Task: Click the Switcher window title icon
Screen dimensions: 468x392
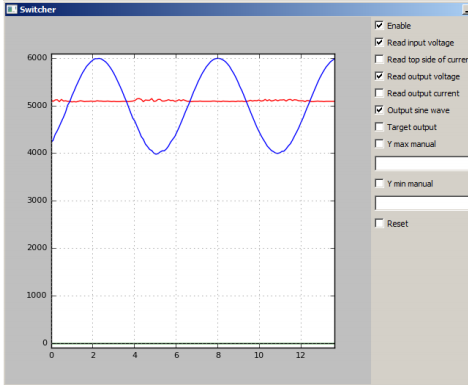Action: coord(12,9)
